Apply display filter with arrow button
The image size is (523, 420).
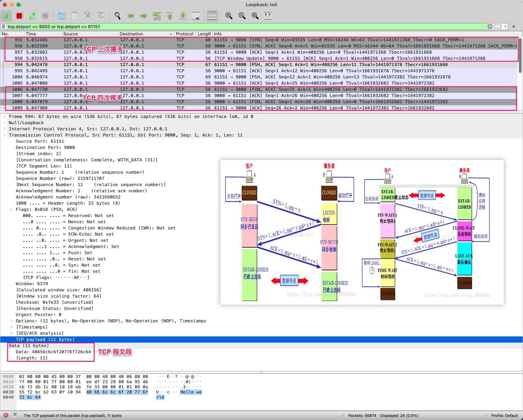point(498,26)
